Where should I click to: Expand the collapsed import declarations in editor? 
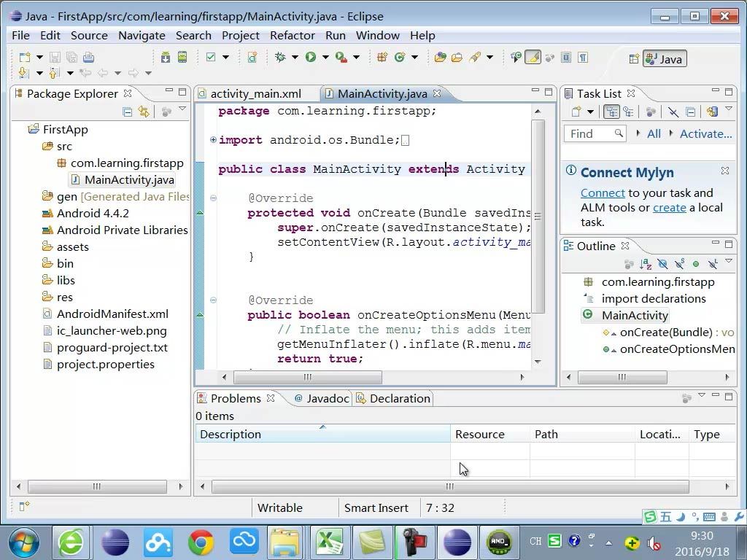click(213, 140)
